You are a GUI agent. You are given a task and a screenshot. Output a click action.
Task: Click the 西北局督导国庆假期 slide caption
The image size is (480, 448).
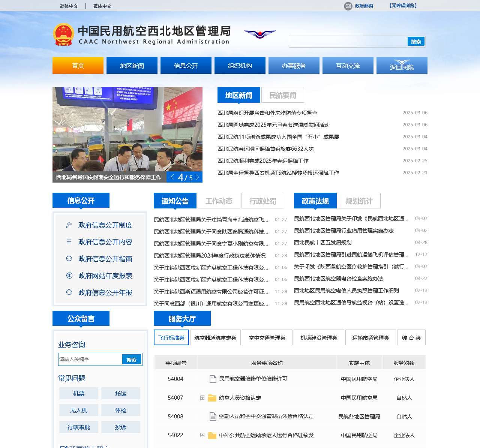click(x=109, y=177)
